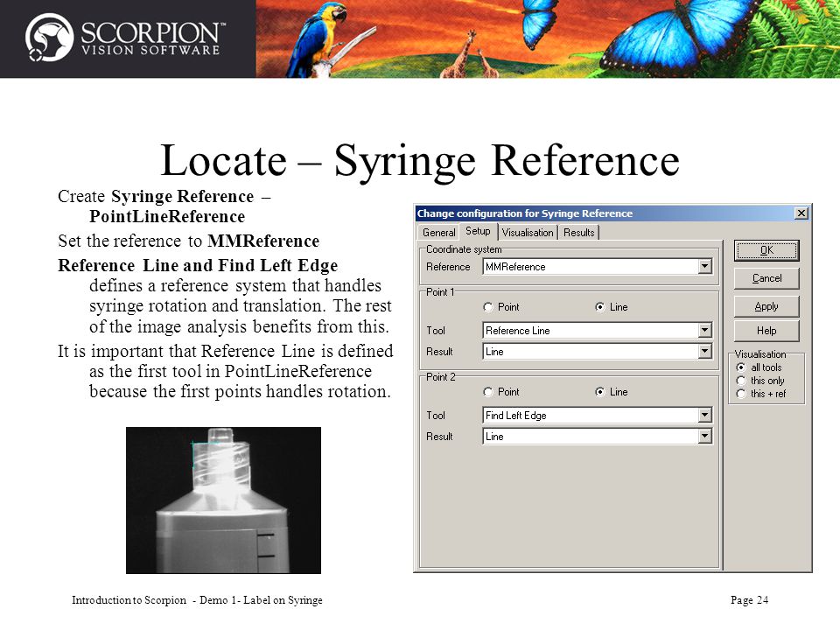Open Help for this dialog

click(766, 331)
